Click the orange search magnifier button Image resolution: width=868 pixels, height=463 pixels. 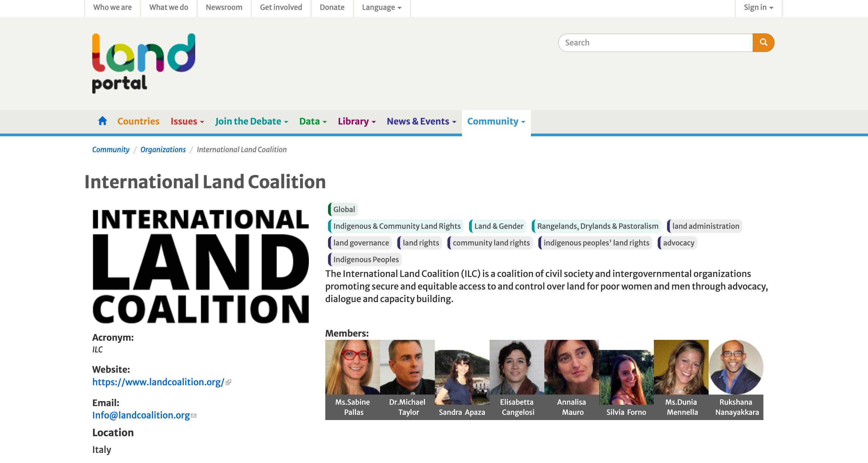(x=763, y=42)
